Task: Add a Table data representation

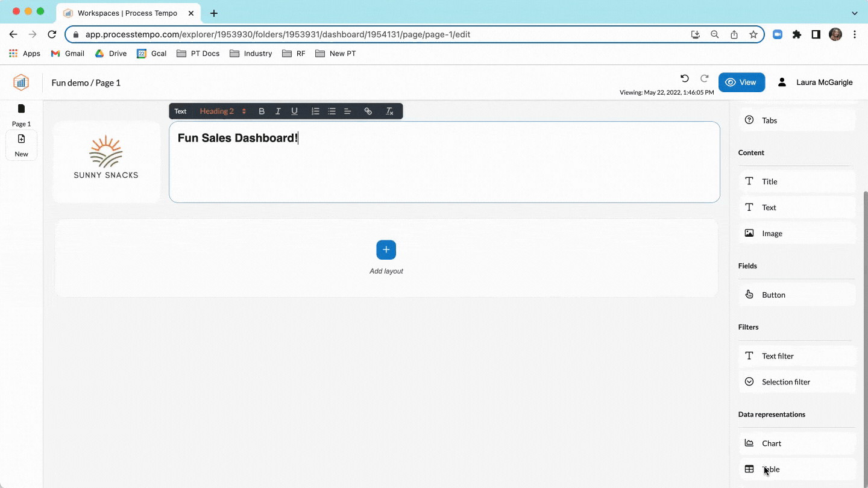Action: (797, 469)
